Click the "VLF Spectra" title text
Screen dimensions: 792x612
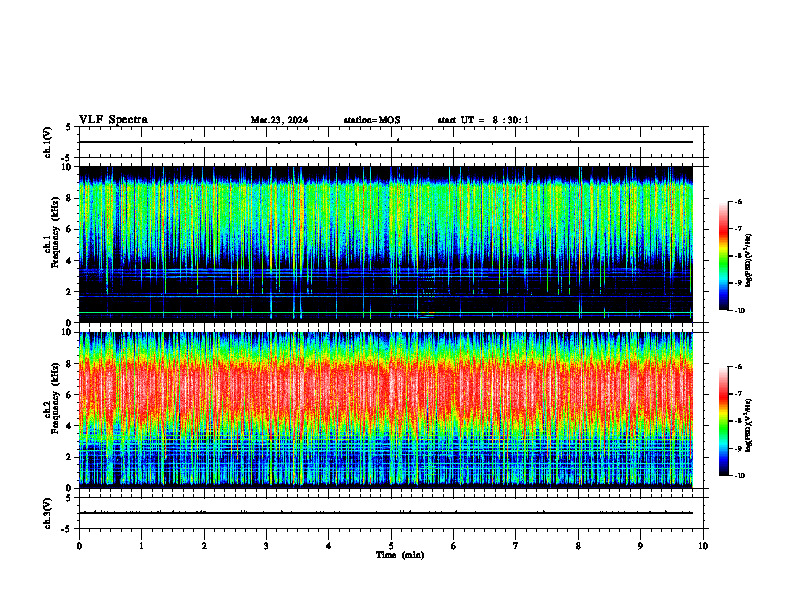click(113, 120)
